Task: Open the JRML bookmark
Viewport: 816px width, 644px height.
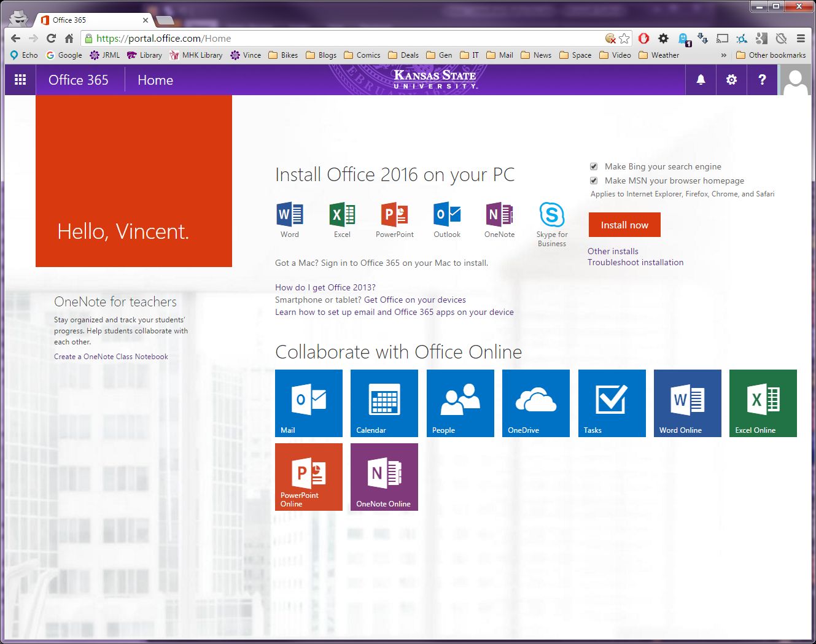Action: 104,55
